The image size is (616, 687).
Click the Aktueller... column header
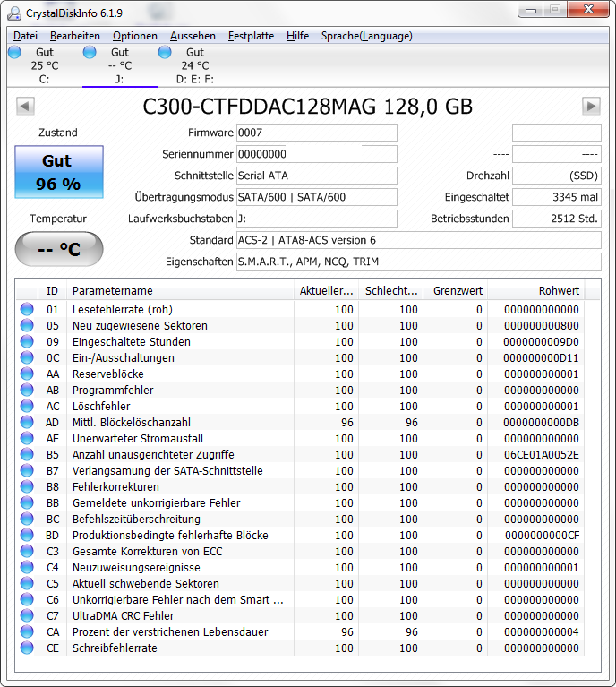click(x=327, y=291)
